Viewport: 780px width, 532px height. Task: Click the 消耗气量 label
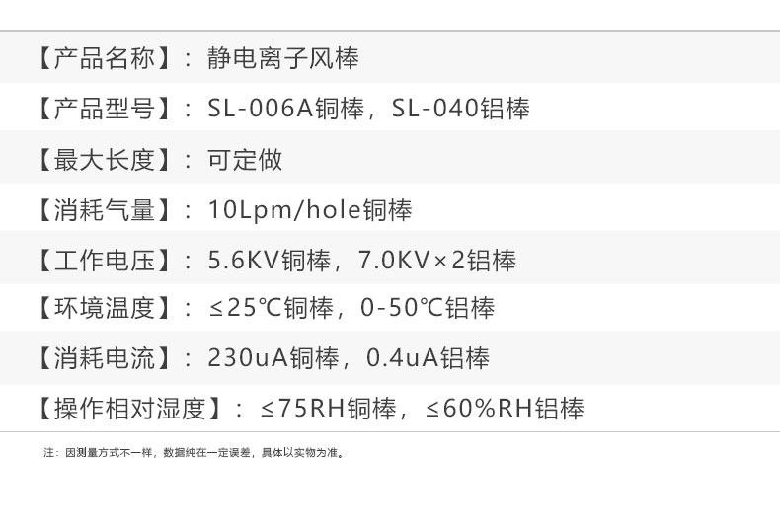[x=102, y=210]
